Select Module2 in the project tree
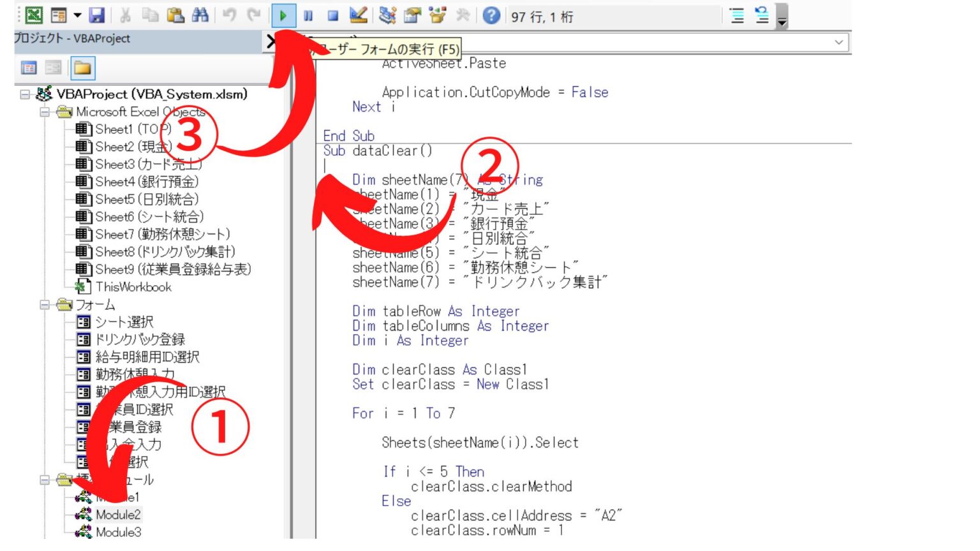Image resolution: width=980 pixels, height=551 pixels. pyautogui.click(x=118, y=515)
